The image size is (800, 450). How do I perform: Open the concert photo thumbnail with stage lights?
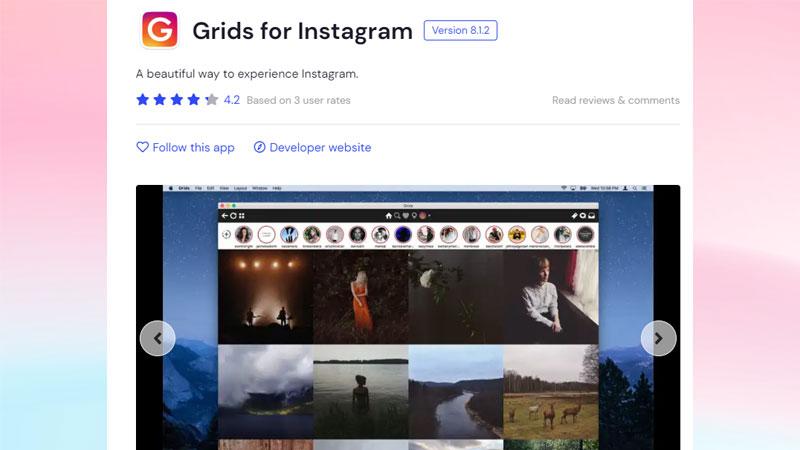(265, 296)
